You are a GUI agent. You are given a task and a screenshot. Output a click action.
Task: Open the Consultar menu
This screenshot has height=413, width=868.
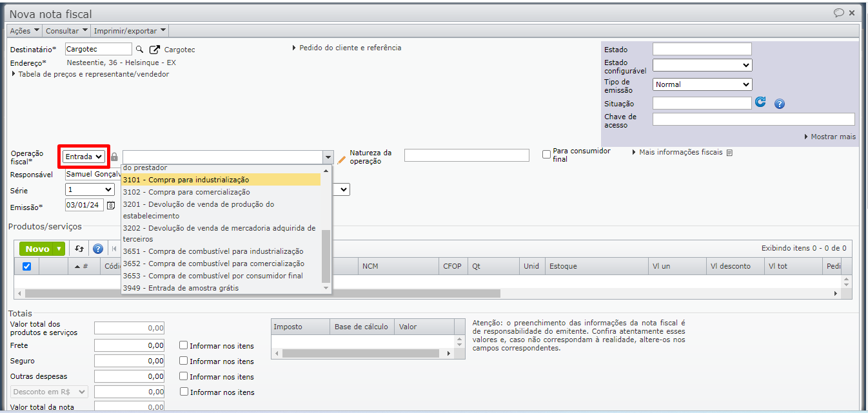(67, 31)
